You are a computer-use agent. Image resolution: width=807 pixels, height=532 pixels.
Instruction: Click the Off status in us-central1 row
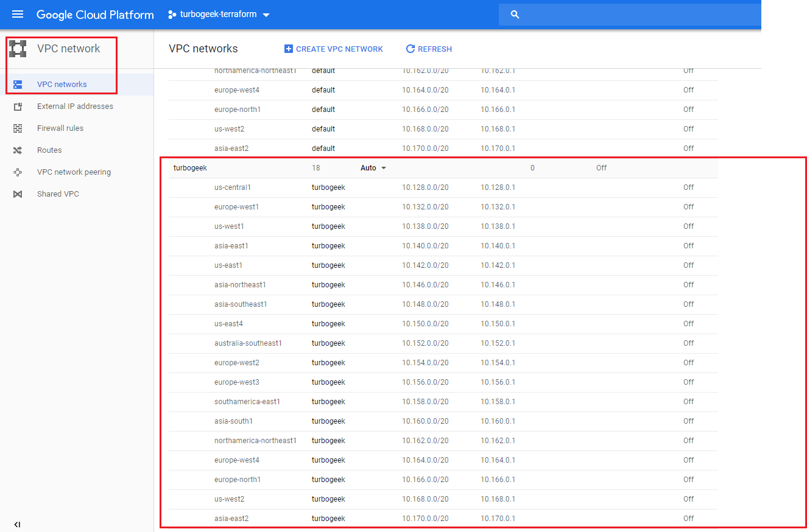click(x=688, y=187)
